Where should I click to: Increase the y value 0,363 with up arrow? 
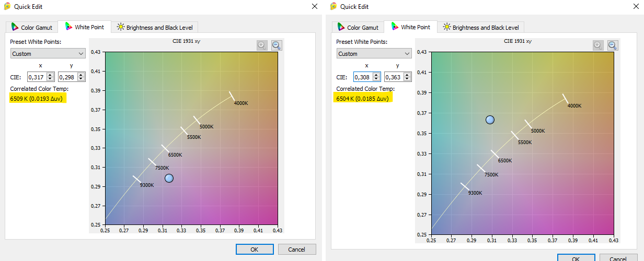[407, 75]
